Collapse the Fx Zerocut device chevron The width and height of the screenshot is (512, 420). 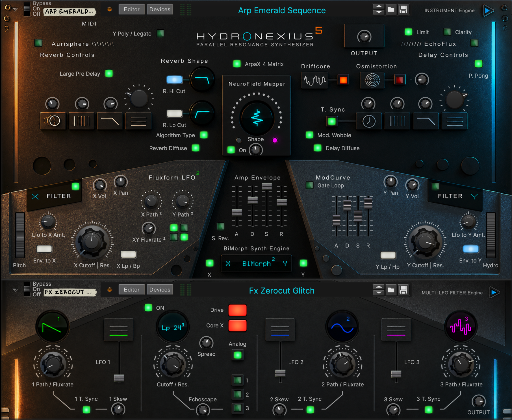[x=15, y=290]
